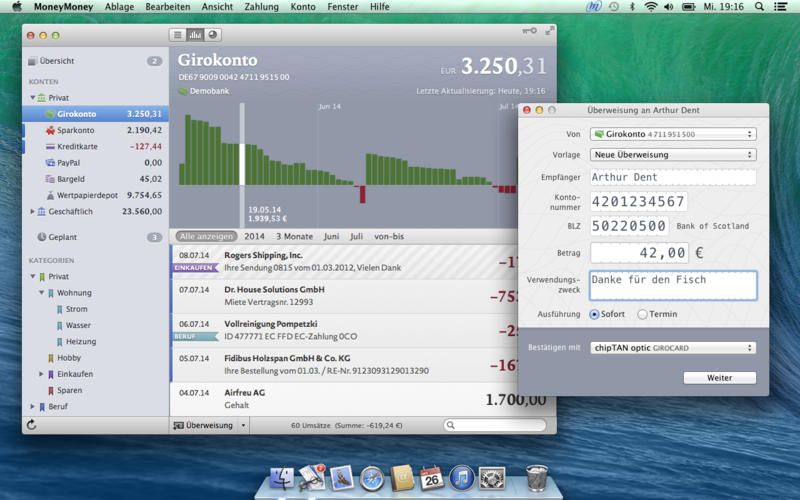Click the refresh accounts icon at bottom left
Viewport: 800px width, 500px height.
pyautogui.click(x=32, y=425)
